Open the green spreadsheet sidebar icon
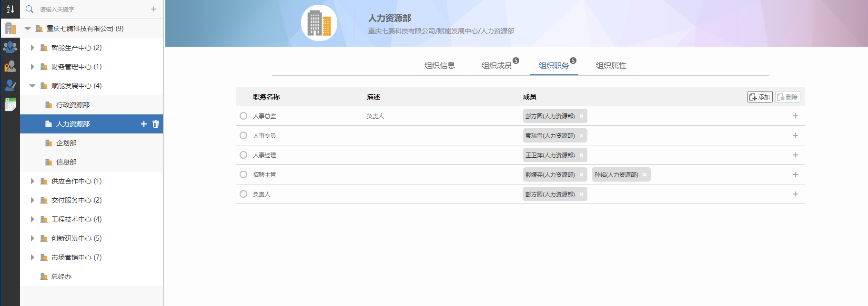This screenshot has width=868, height=306. click(10, 104)
